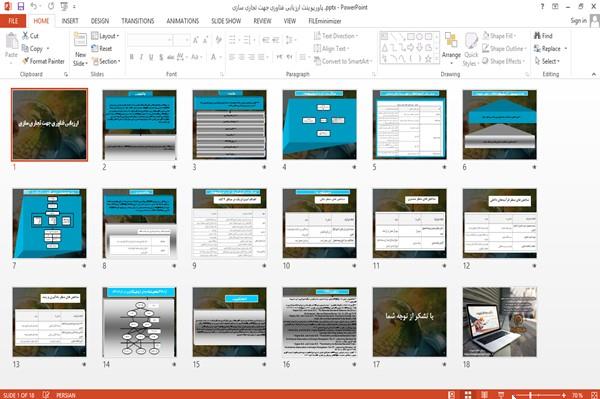Viewport: 600px width, 399px height.
Task: Fit slide to current window
Action: pos(594,395)
